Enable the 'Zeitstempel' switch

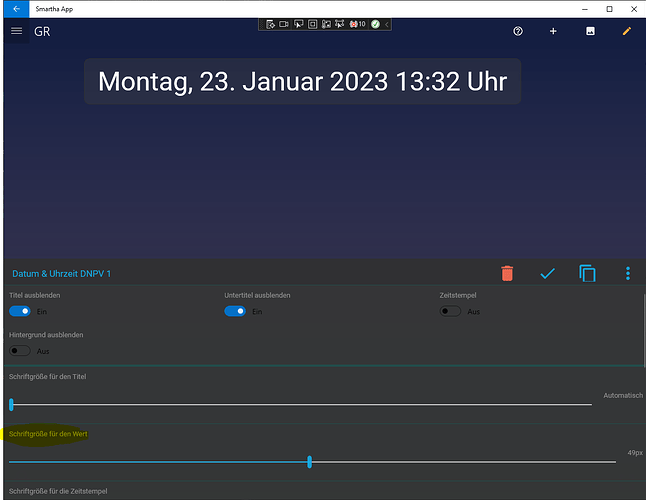click(451, 311)
